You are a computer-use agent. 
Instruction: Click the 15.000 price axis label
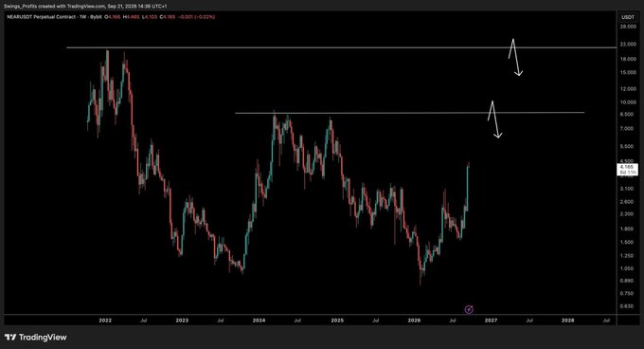[x=629, y=72]
